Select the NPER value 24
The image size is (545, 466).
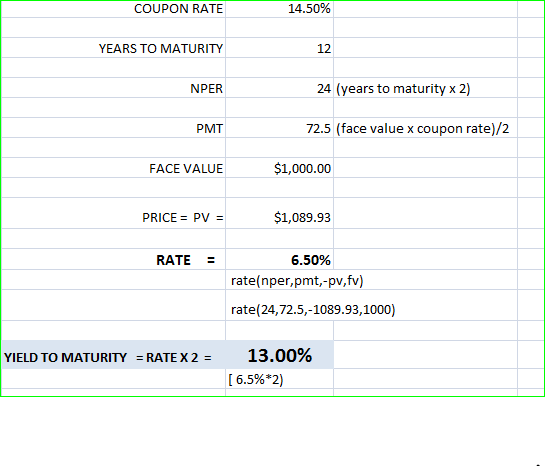[x=324, y=88]
